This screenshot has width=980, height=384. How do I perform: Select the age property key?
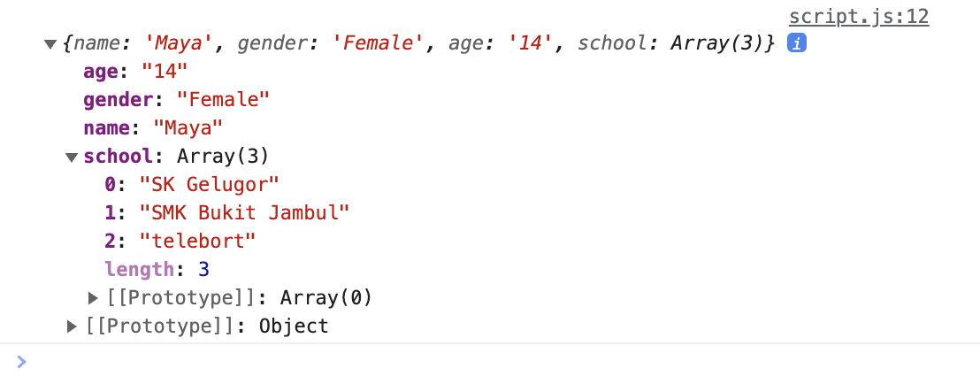[103, 72]
